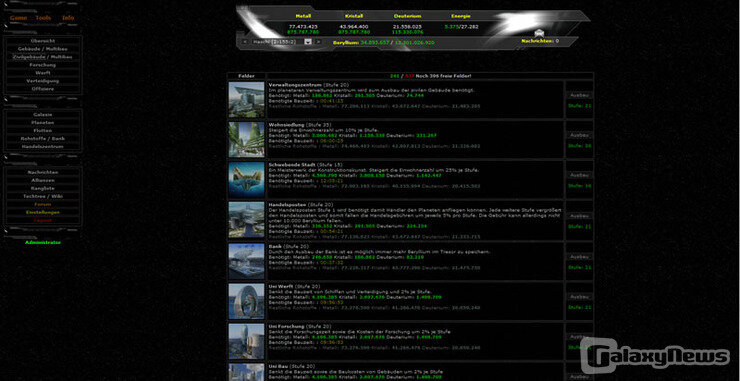Viewport: 740px width, 381px height.
Task: Open the Allianzen page
Action: (42, 180)
